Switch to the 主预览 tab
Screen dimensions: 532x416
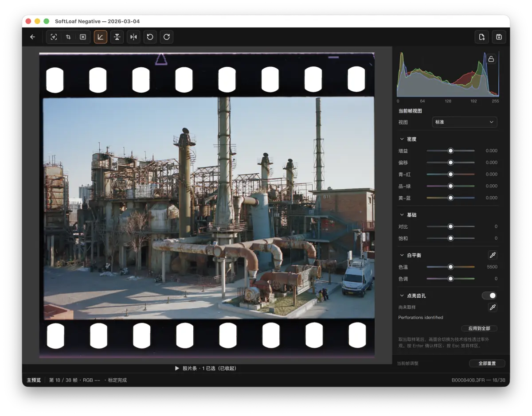34,380
